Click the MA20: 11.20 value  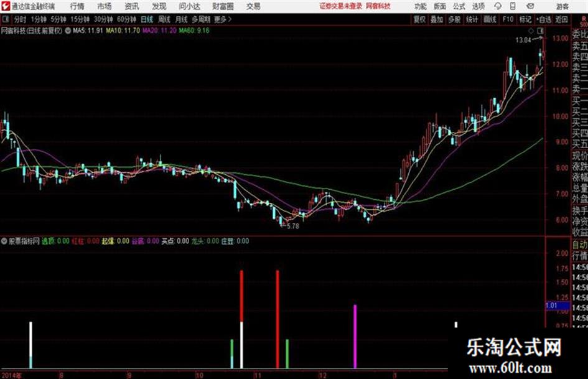pos(159,30)
